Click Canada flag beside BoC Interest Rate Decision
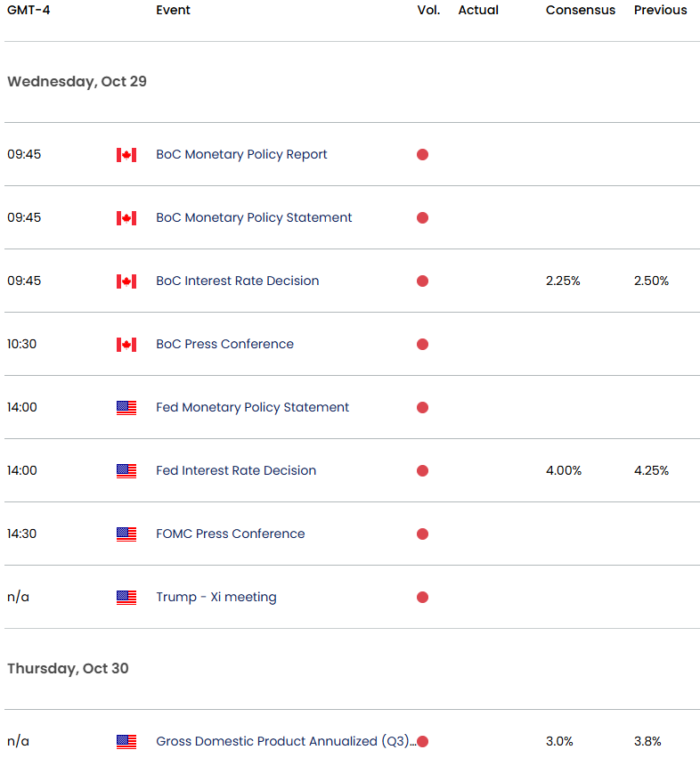This screenshot has height=758, width=700. [x=126, y=281]
